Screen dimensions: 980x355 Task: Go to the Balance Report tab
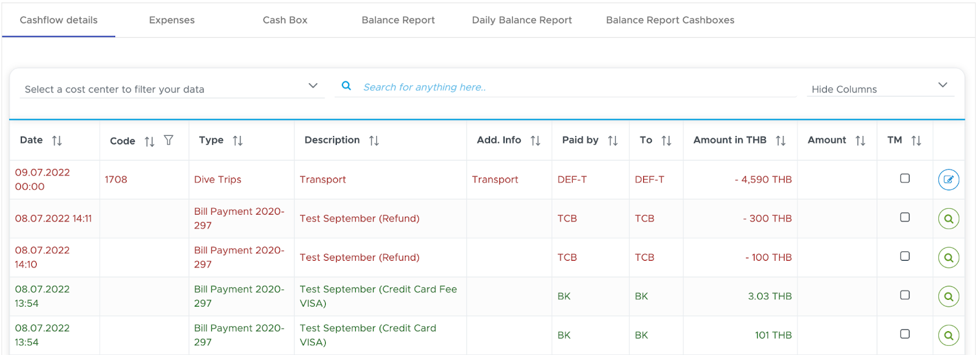398,20
